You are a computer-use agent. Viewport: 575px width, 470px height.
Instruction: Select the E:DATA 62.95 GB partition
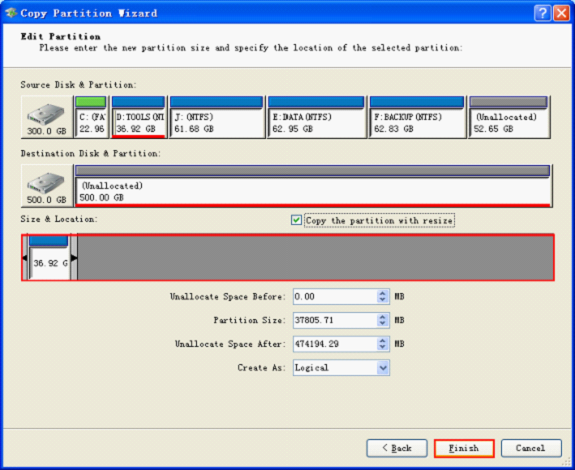point(316,117)
